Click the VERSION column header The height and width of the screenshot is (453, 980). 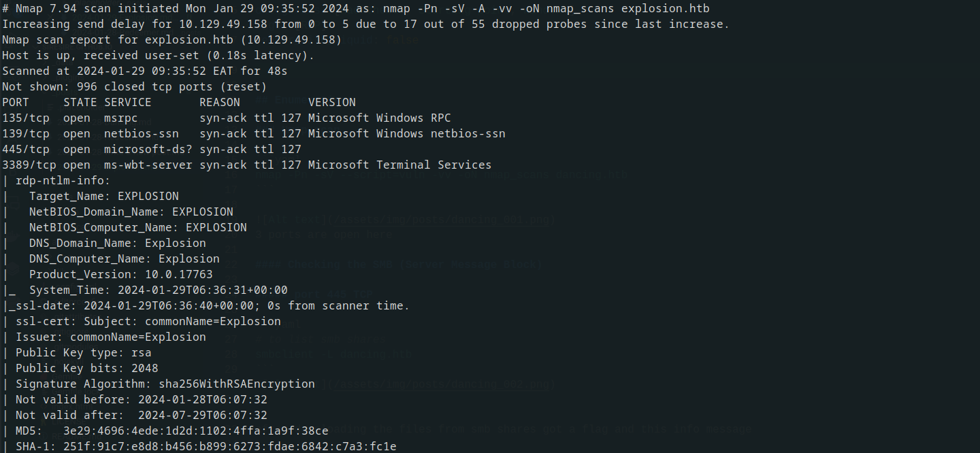[x=332, y=102]
